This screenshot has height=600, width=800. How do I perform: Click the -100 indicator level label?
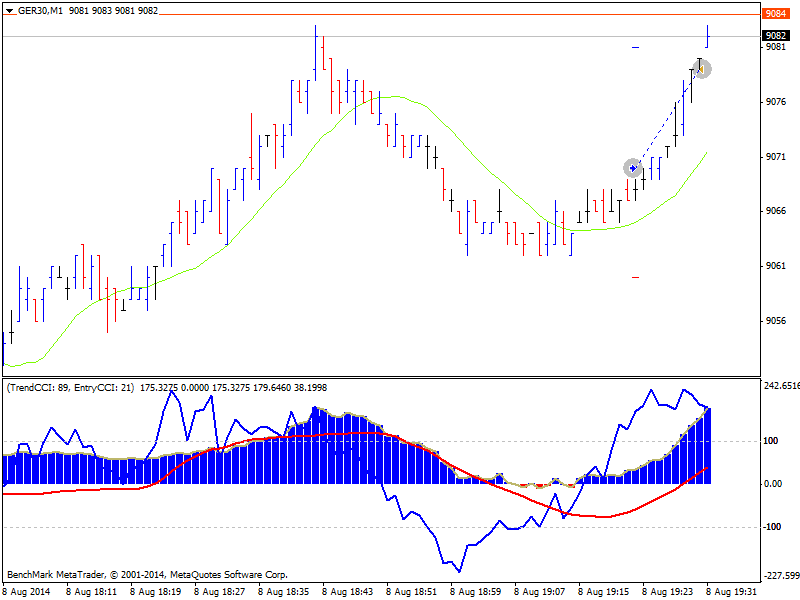click(x=771, y=527)
